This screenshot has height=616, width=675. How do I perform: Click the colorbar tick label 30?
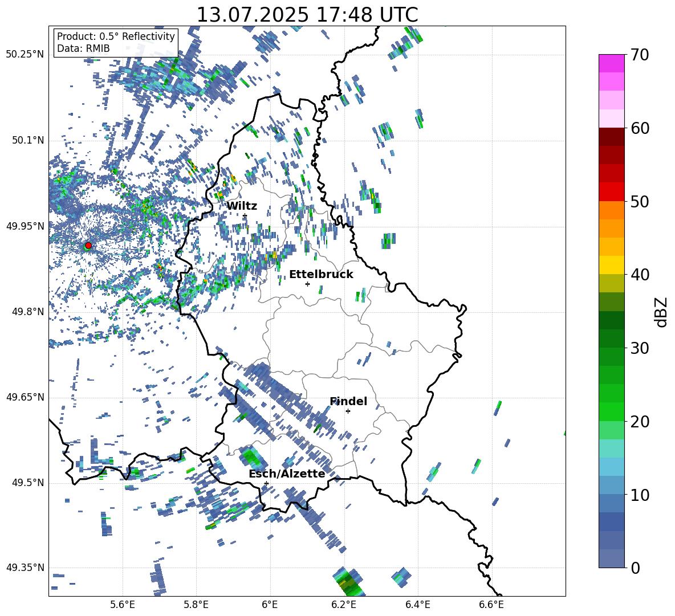(640, 348)
